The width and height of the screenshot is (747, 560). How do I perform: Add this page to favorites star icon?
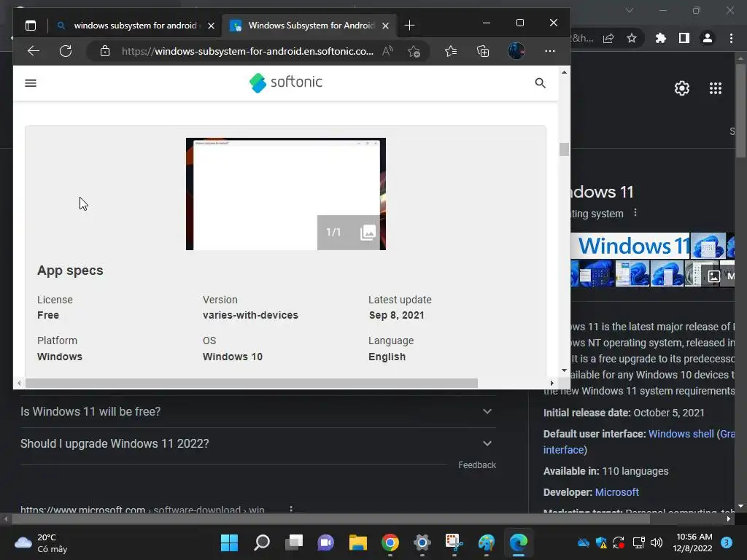(x=414, y=51)
